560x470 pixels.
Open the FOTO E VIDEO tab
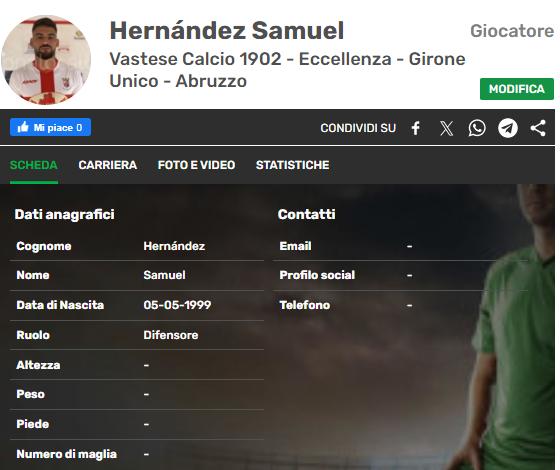[196, 165]
